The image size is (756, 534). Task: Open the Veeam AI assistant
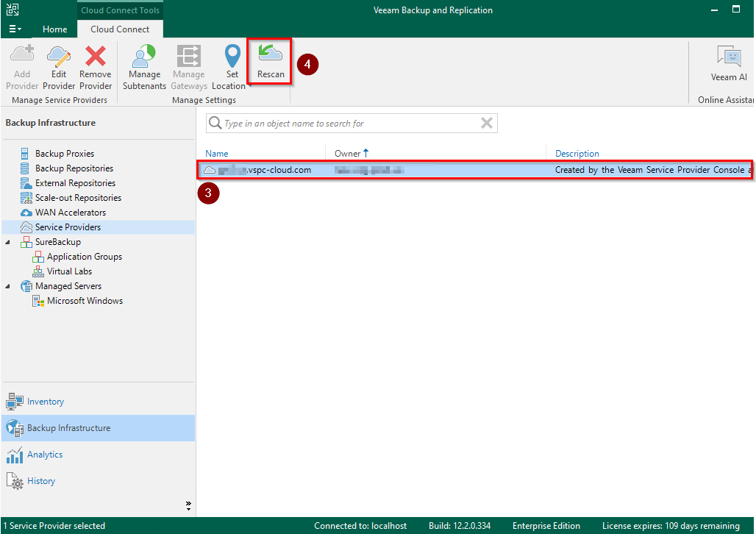729,63
